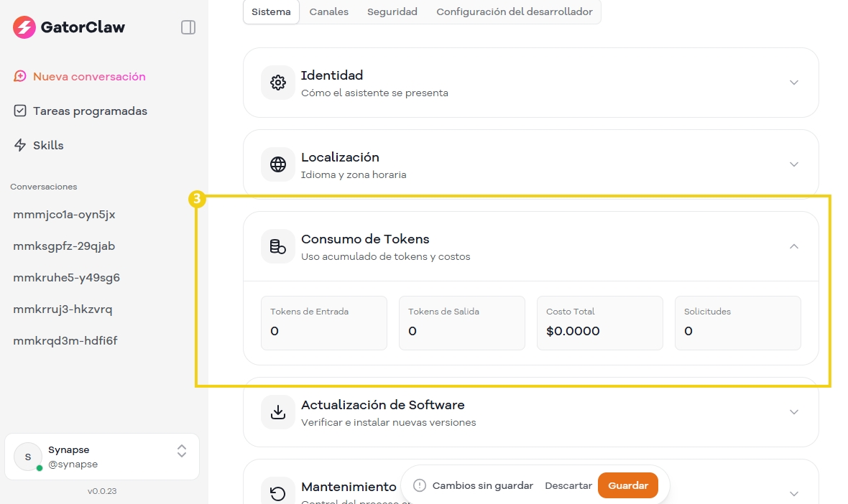Click the Mantenimiento restart icon
This screenshot has height=504, width=848.
pos(278,493)
